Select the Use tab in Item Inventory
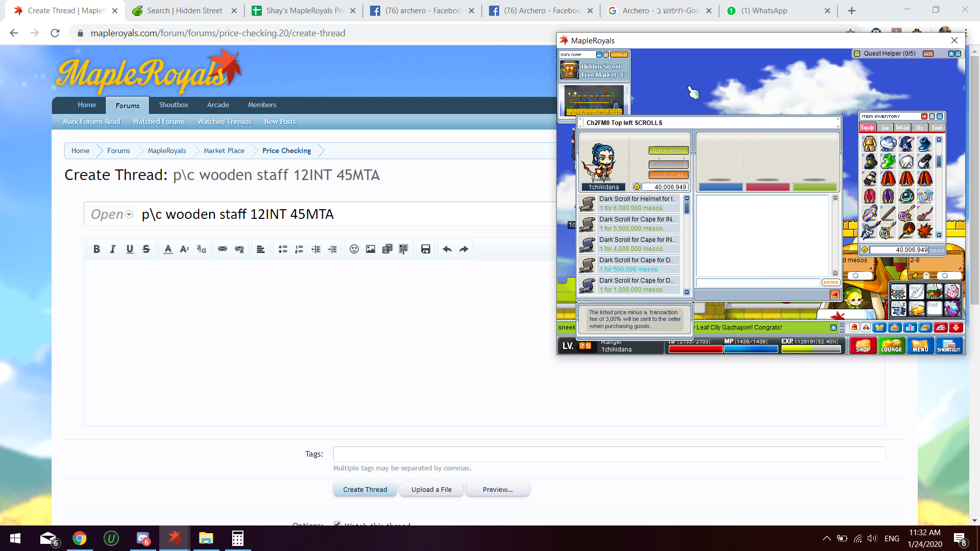 point(885,128)
